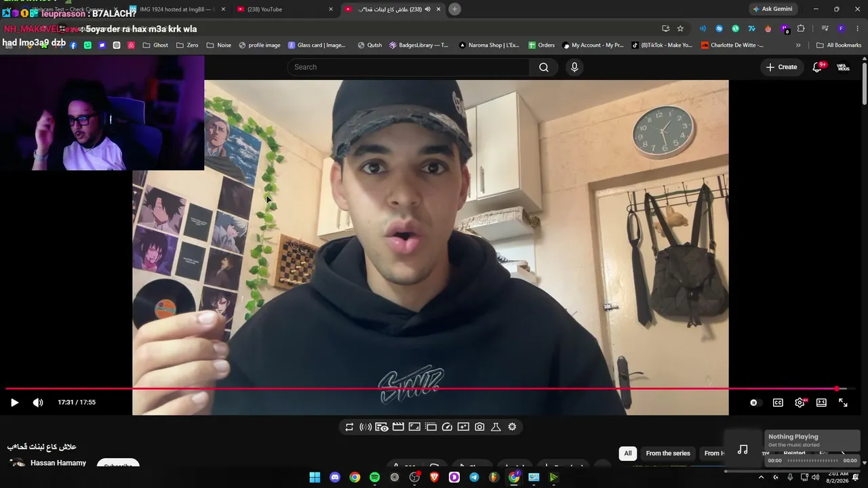The image size is (868, 488).
Task: Open the player settings gear
Action: click(800, 403)
